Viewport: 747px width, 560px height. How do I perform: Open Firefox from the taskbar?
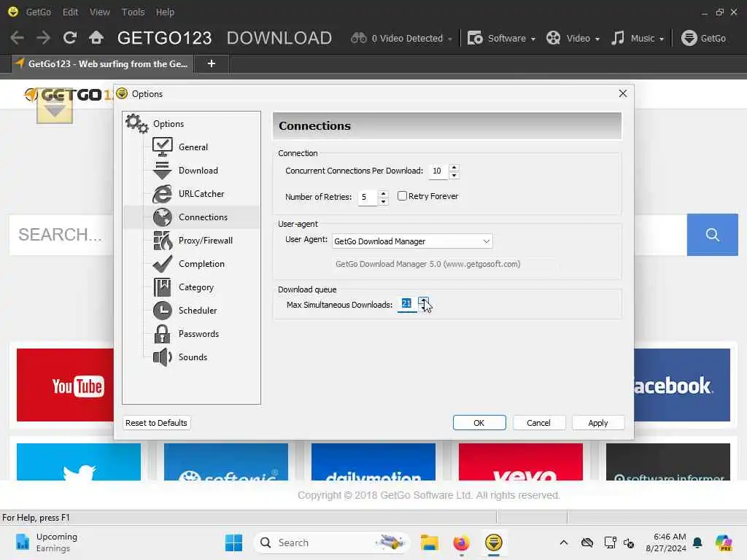[x=461, y=542]
